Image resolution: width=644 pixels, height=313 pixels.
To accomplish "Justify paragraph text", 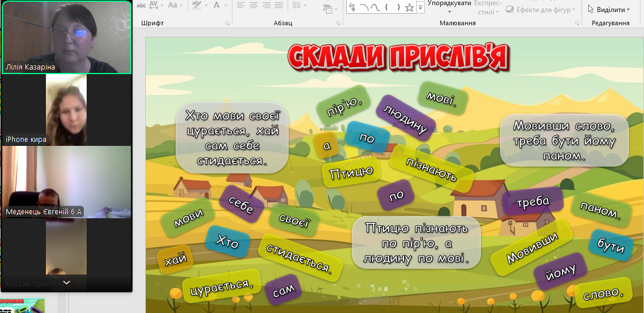I will point(279,5).
